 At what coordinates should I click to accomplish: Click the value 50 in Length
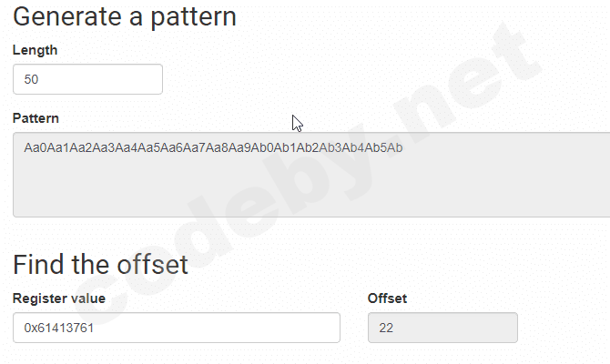(31, 80)
